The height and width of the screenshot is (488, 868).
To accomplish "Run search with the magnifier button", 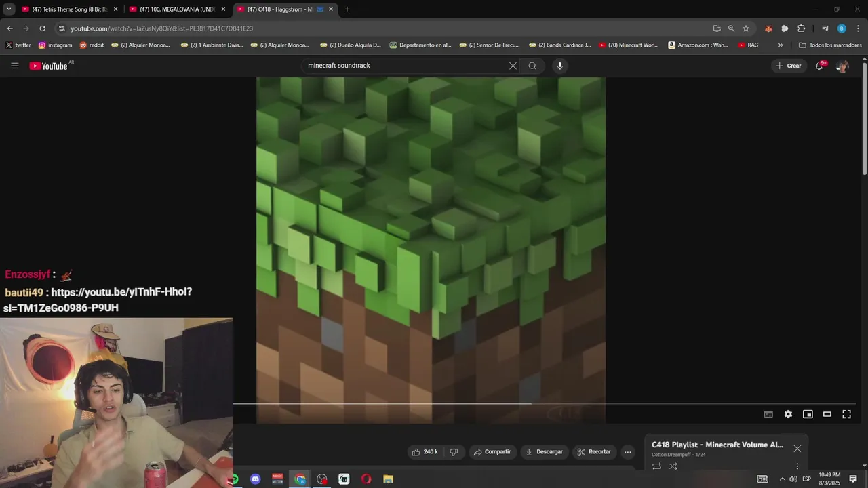I will pyautogui.click(x=532, y=66).
